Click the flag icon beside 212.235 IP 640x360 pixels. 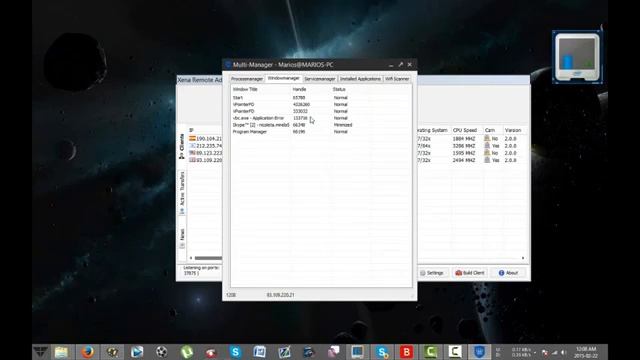192,146
